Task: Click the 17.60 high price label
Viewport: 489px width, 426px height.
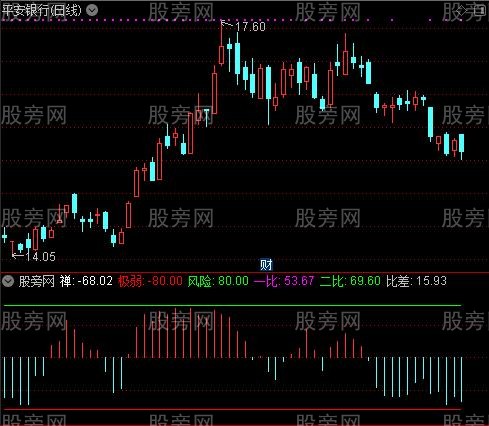Action: click(251, 27)
